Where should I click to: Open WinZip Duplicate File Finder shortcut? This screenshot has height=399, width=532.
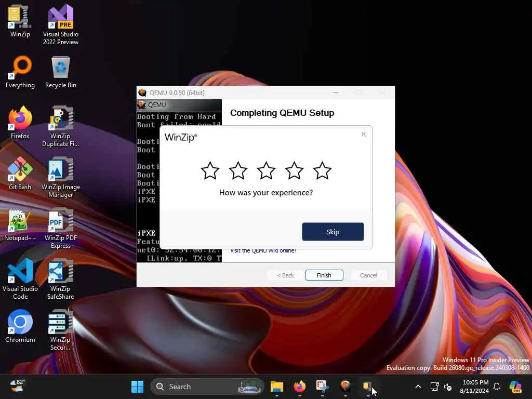tap(61, 126)
